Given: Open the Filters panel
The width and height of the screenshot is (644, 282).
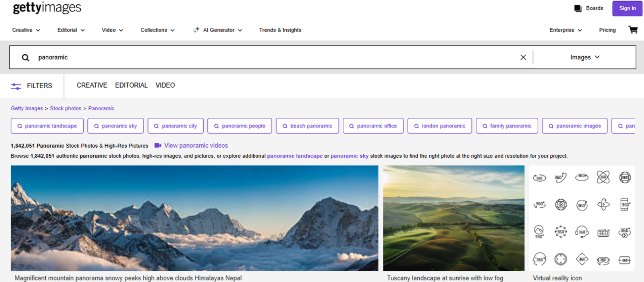Looking at the screenshot, I should [x=32, y=86].
